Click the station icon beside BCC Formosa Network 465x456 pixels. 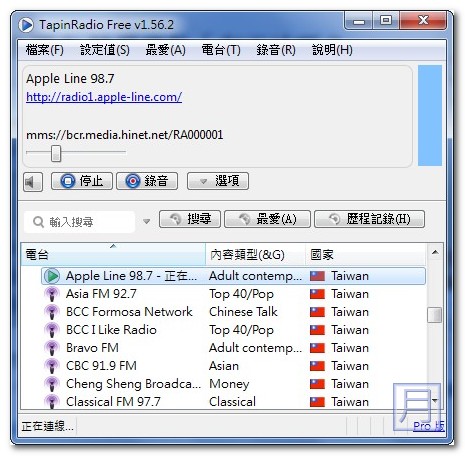tap(52, 312)
